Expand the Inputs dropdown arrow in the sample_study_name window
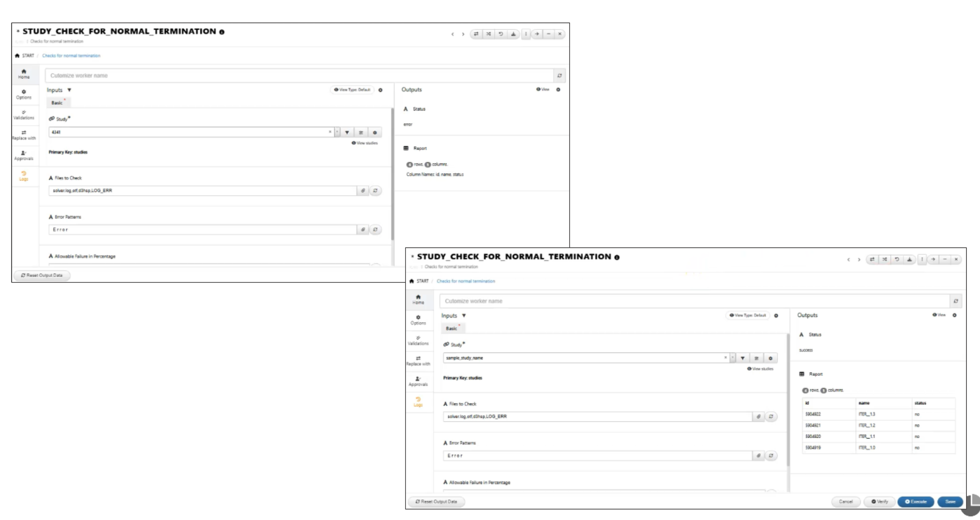980x520 pixels. [x=464, y=316]
